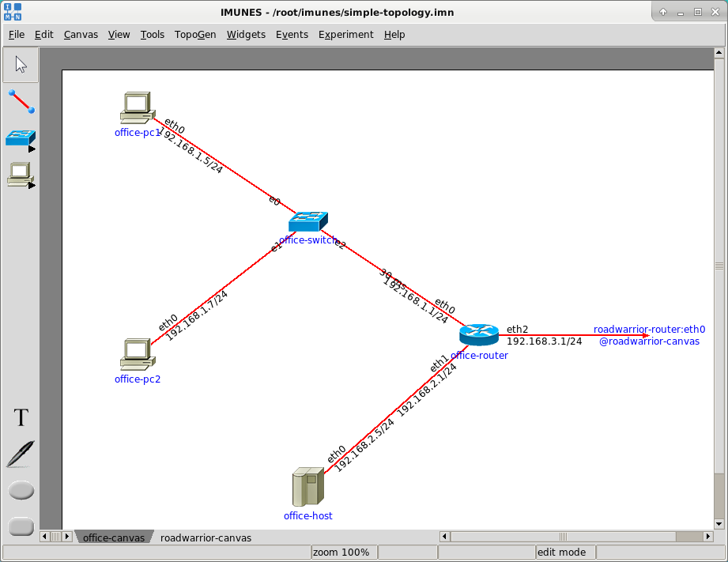Click the zoom 100% status field

pos(344,553)
